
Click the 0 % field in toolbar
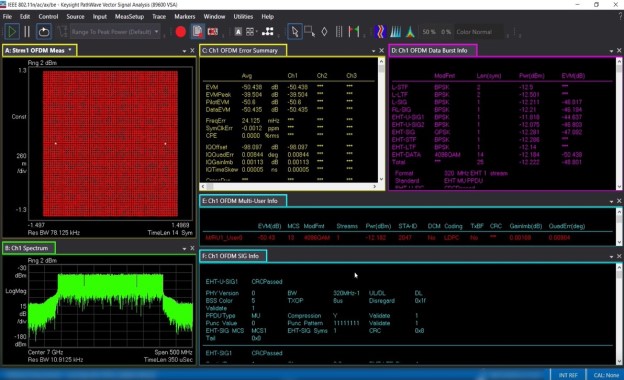tap(446, 32)
